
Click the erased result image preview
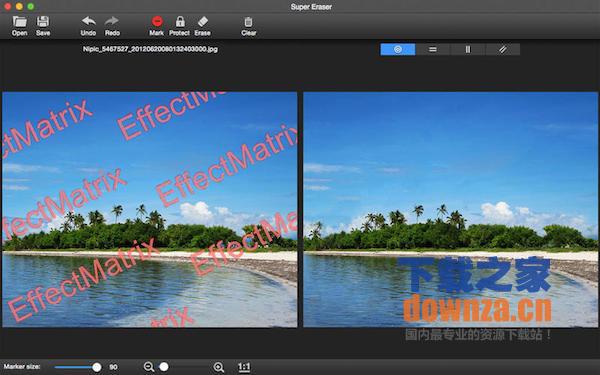(x=450, y=209)
